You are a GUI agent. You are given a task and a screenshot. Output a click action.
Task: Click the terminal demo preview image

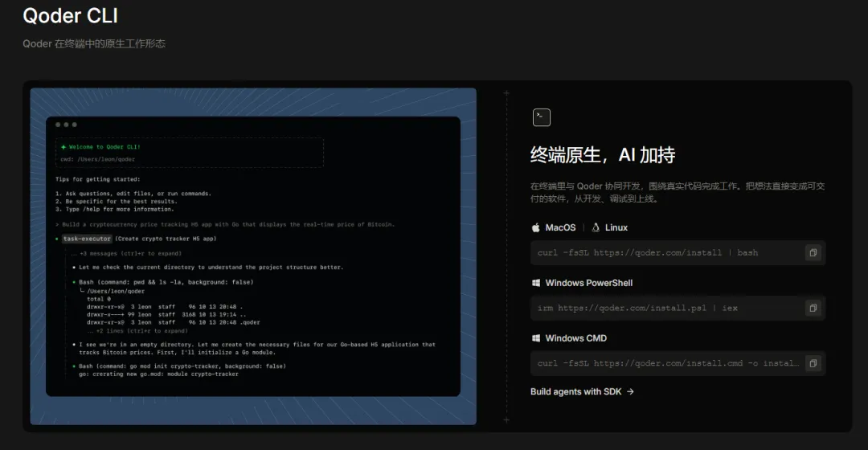tap(253, 256)
